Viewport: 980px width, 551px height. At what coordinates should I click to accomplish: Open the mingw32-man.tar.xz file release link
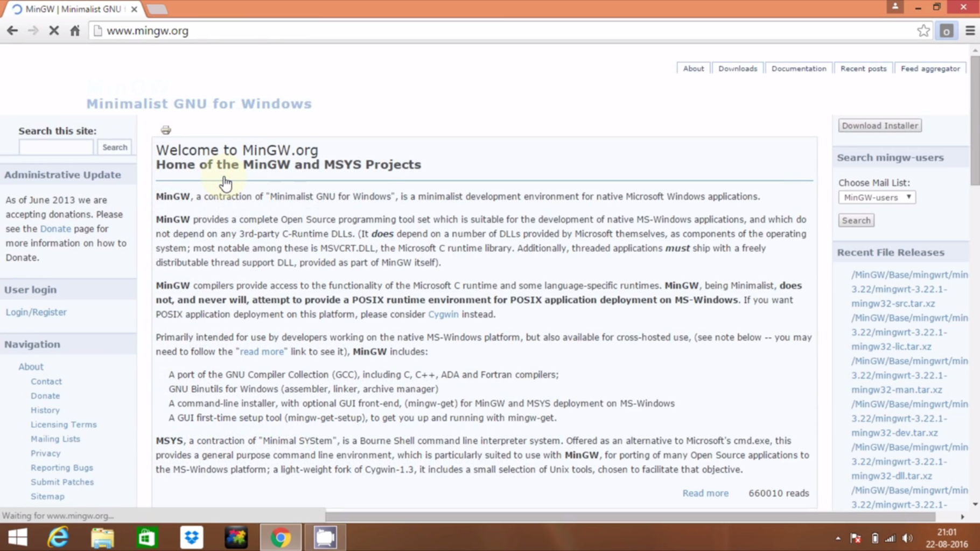[909, 375]
